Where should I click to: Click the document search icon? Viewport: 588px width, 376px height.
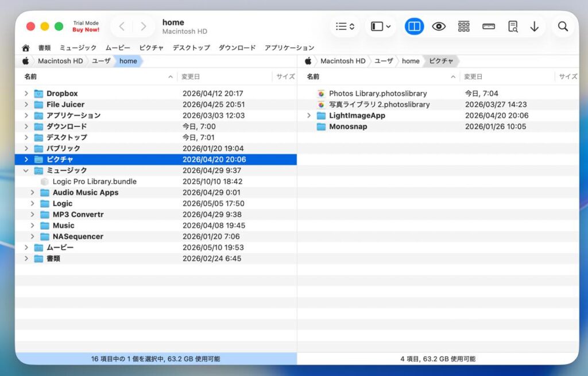pyautogui.click(x=513, y=26)
